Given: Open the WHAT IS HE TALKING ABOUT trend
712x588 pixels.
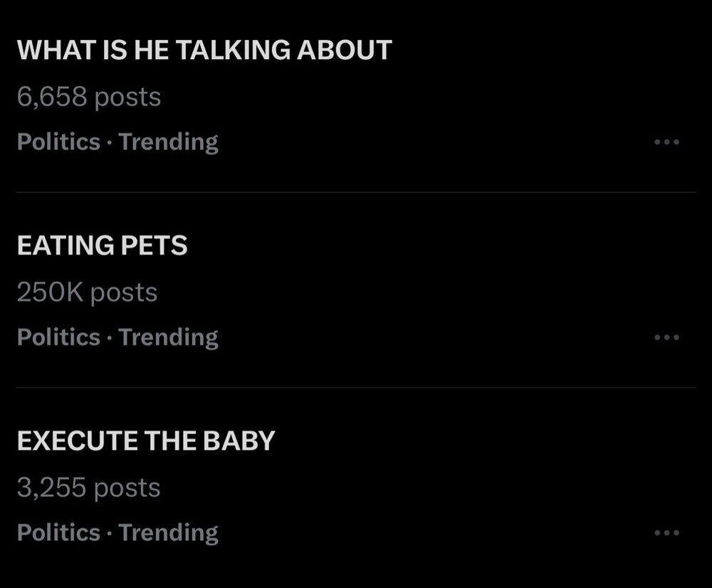Looking at the screenshot, I should 204,50.
